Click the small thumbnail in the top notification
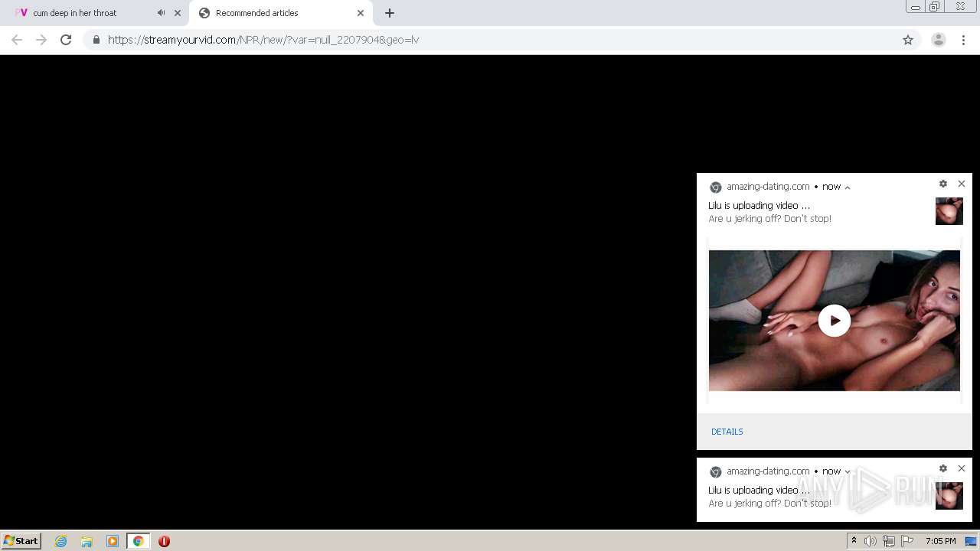 coord(949,211)
